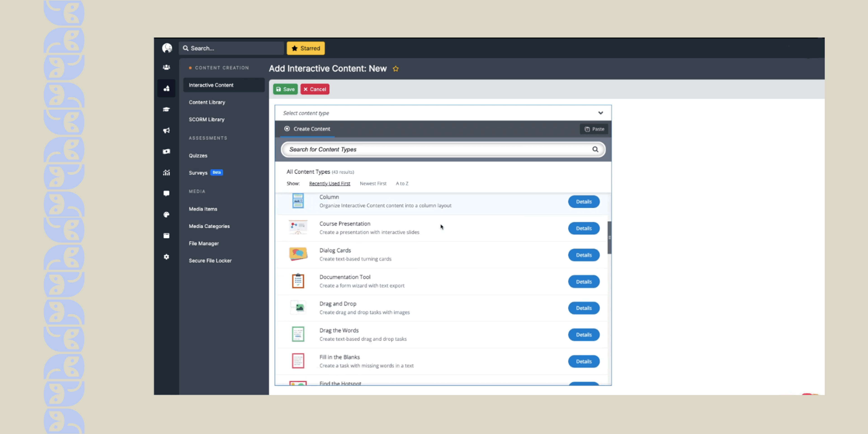Open the window layout icon in rail
Viewport: 868px width, 434px height.
pos(166,236)
